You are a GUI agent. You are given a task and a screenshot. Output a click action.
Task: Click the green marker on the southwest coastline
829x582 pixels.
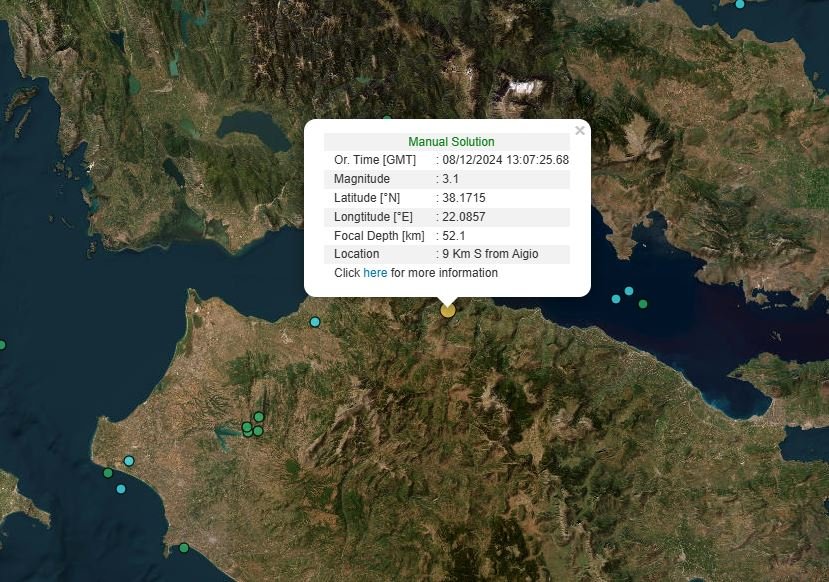coord(108,473)
